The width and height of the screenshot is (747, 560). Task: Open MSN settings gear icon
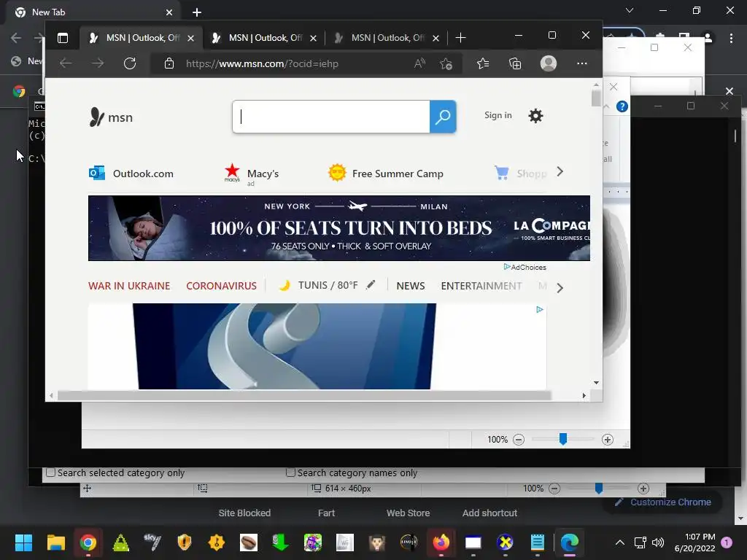535,116
